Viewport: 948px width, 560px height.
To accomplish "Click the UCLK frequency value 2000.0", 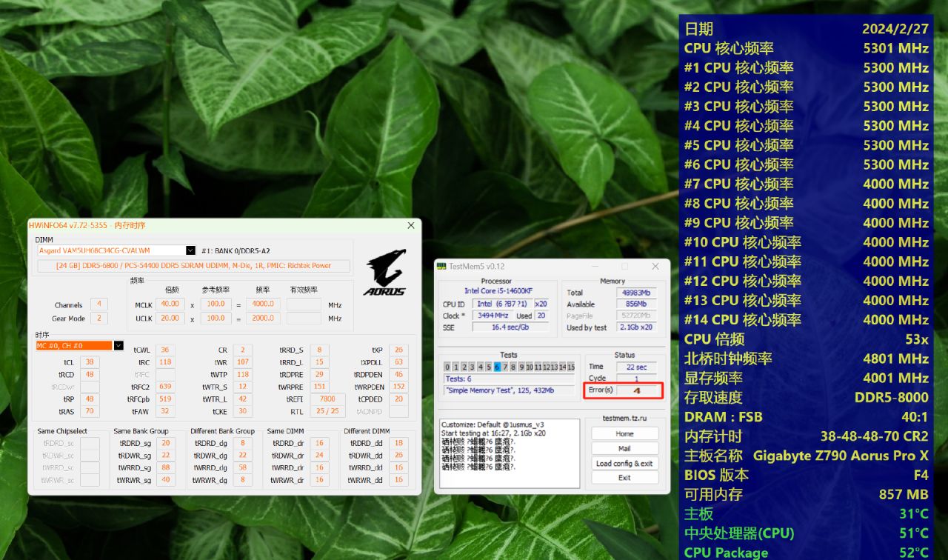I will coord(263,319).
